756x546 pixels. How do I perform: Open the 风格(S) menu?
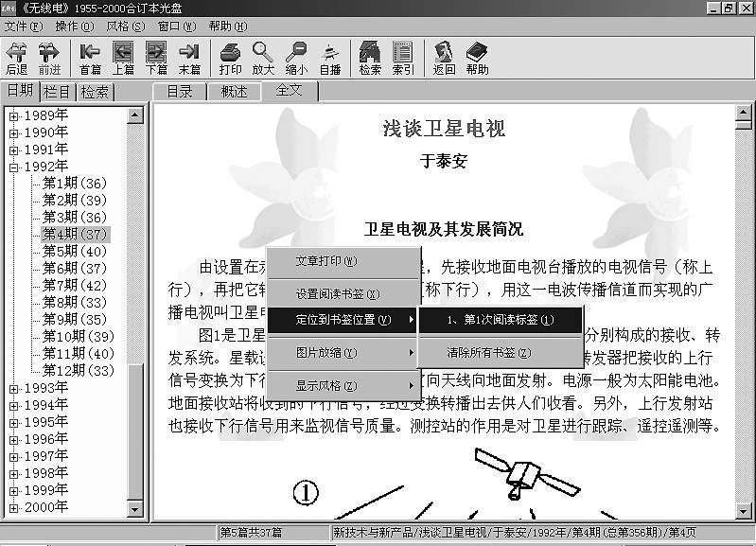click(x=125, y=26)
